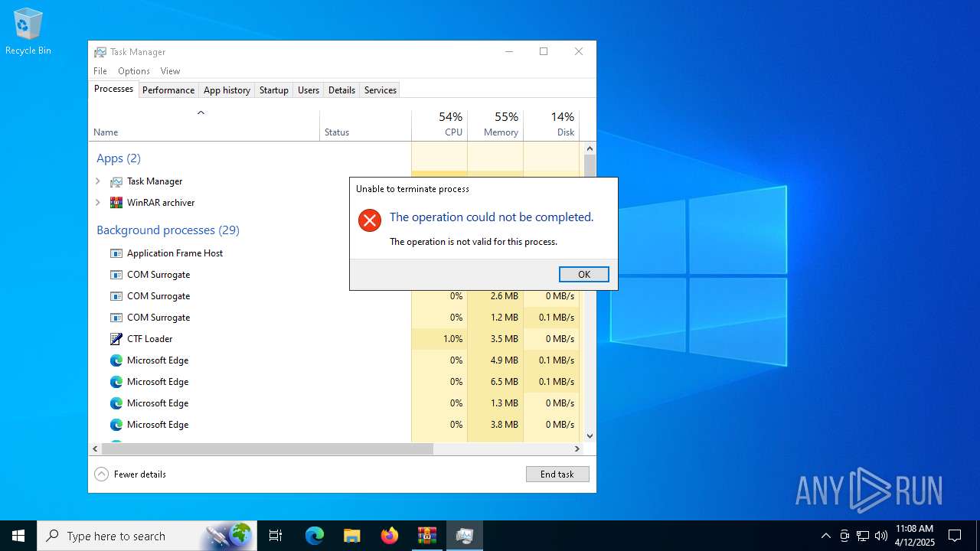This screenshot has height=551, width=980.
Task: Click the 4.9 MB memory value
Action: pos(505,360)
